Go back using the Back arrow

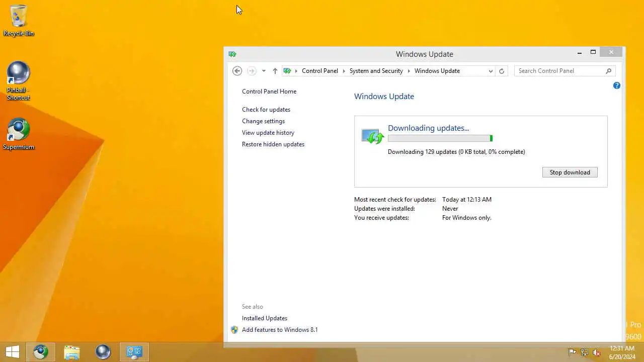click(237, 71)
